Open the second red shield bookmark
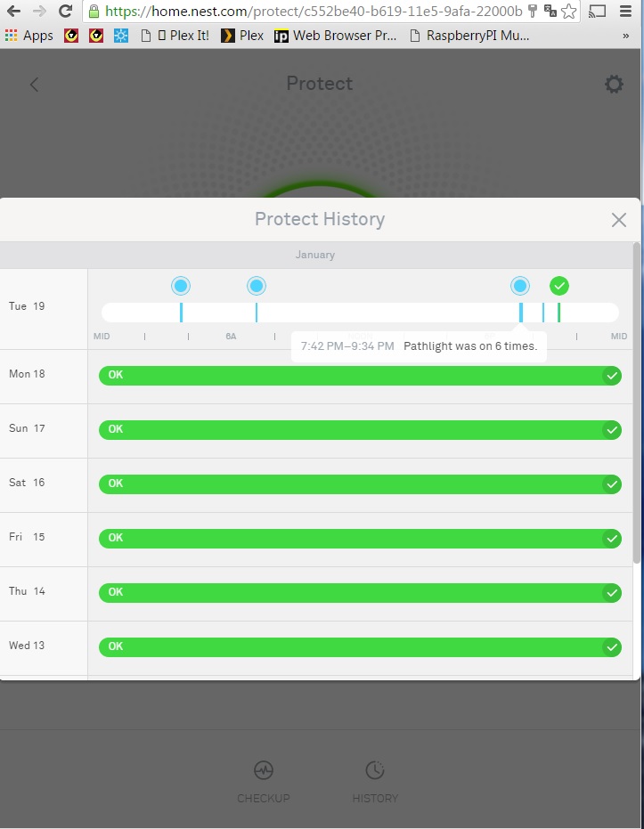The width and height of the screenshot is (644, 829). pyautogui.click(x=96, y=36)
